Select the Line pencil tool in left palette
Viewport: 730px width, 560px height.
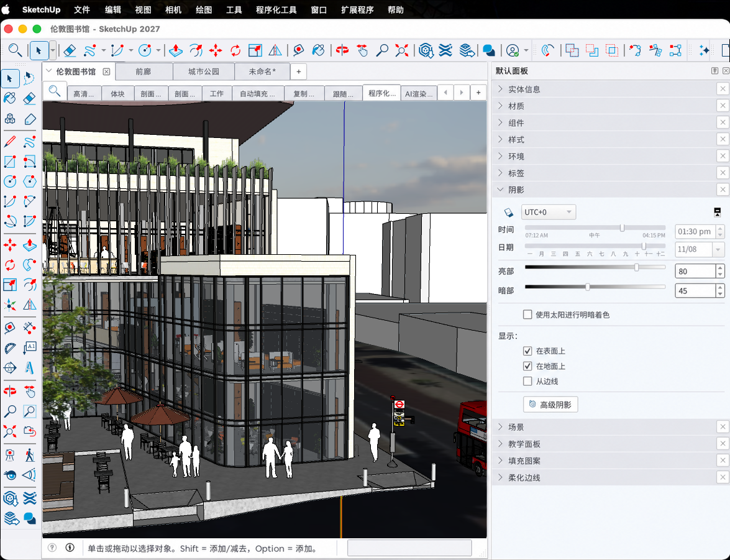pyautogui.click(x=10, y=142)
